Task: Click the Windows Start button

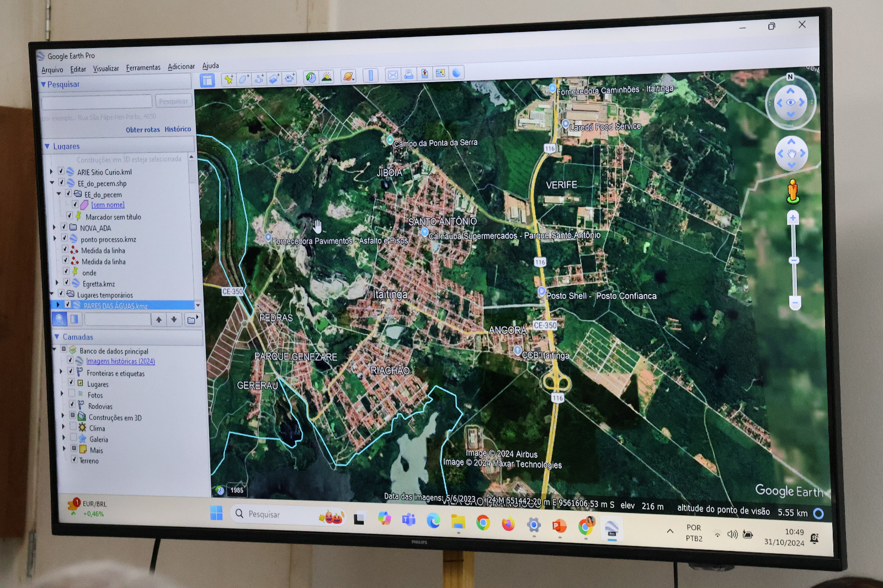Action: (x=216, y=513)
